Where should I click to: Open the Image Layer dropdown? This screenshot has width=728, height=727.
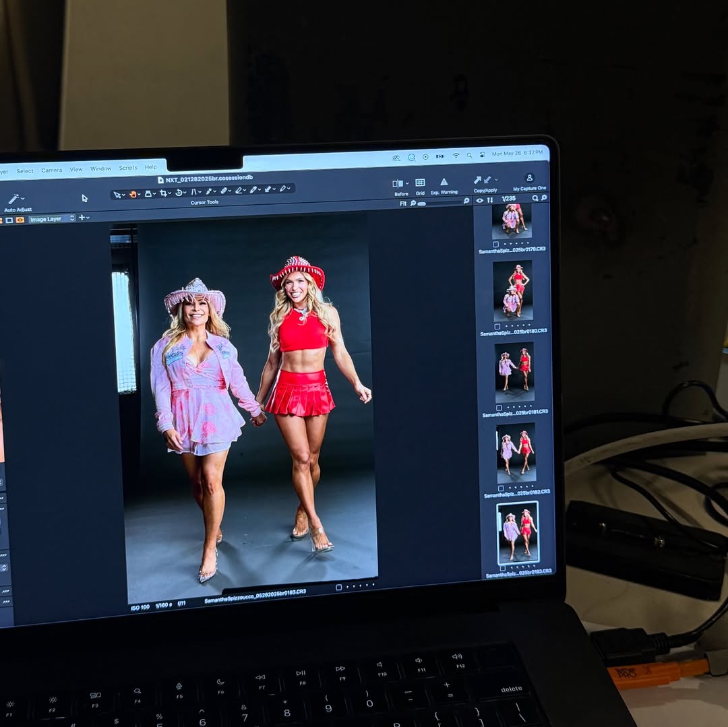pos(52,219)
